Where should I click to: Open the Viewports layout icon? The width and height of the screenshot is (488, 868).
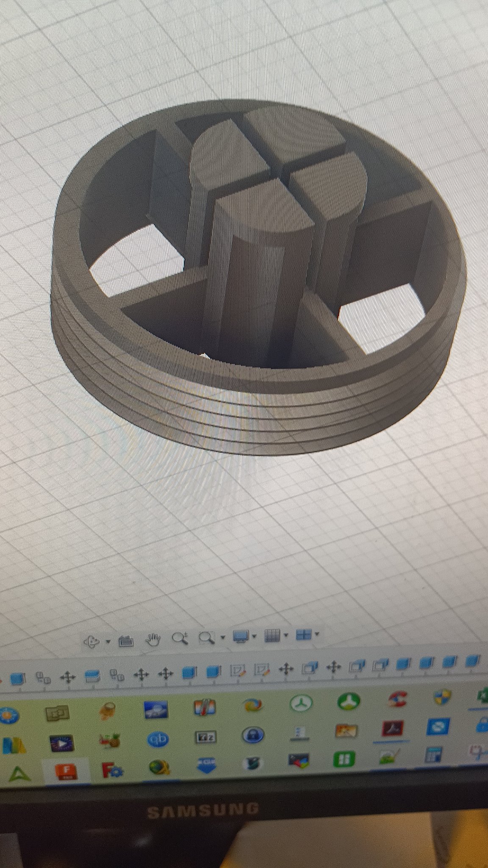click(x=303, y=634)
